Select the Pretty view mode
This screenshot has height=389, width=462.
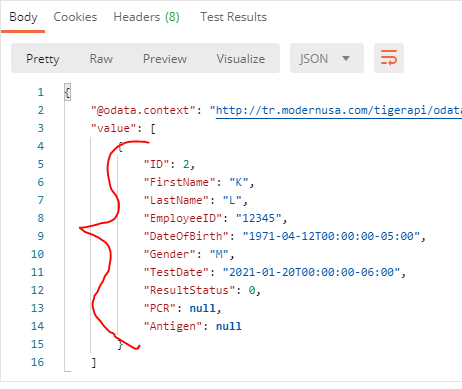pos(43,59)
